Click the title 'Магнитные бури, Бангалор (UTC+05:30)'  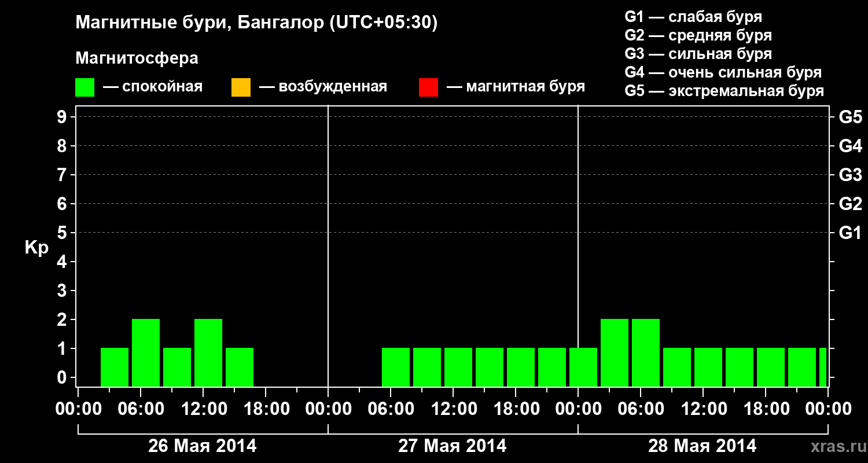pos(256,23)
